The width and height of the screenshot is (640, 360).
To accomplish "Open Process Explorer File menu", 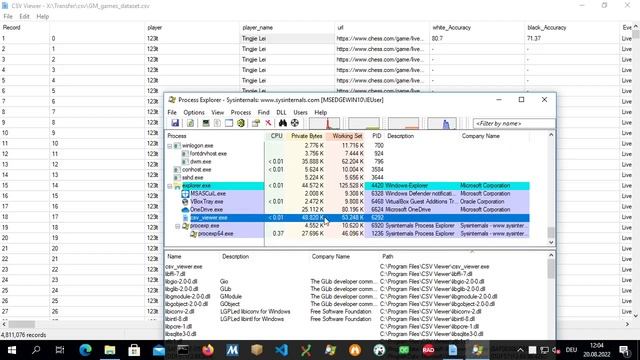I will tap(172, 112).
